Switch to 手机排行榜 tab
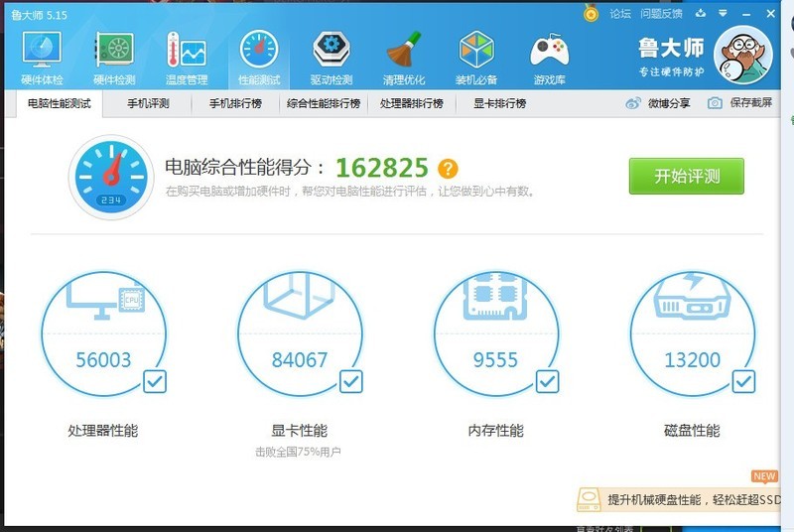Image resolution: width=794 pixels, height=532 pixels. 235,104
